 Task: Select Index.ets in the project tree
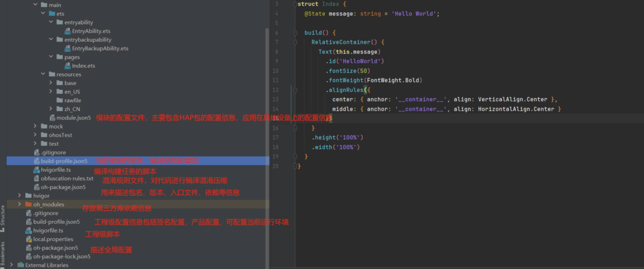84,66
